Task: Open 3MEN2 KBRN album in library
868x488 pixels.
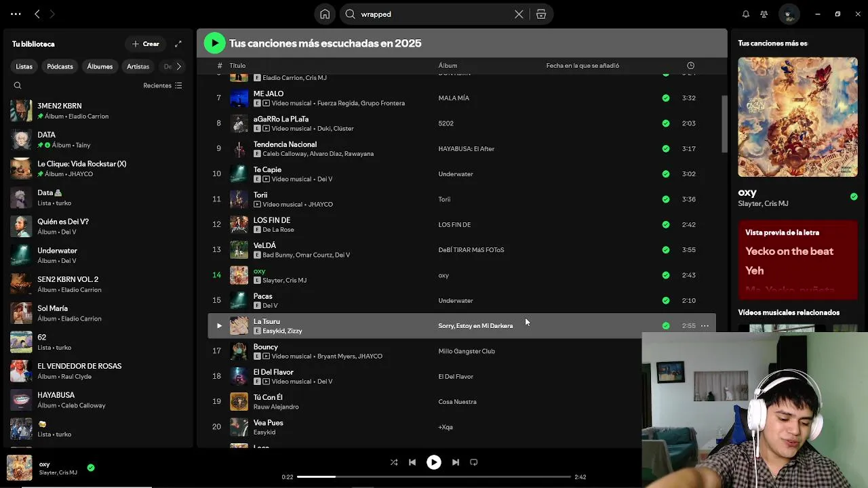Action: [98, 111]
